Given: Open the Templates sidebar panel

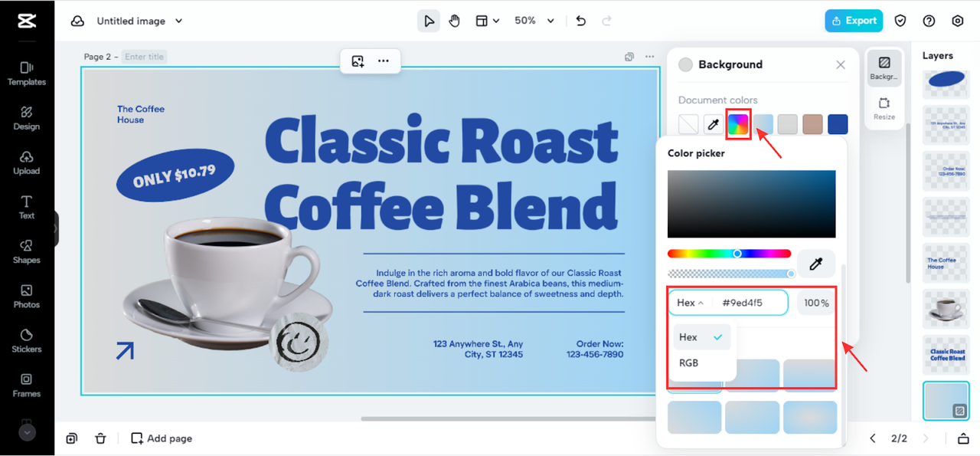Looking at the screenshot, I should click(x=27, y=74).
